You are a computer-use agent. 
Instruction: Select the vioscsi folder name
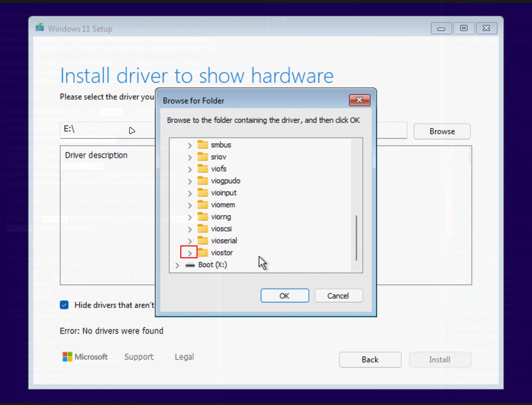[221, 229]
